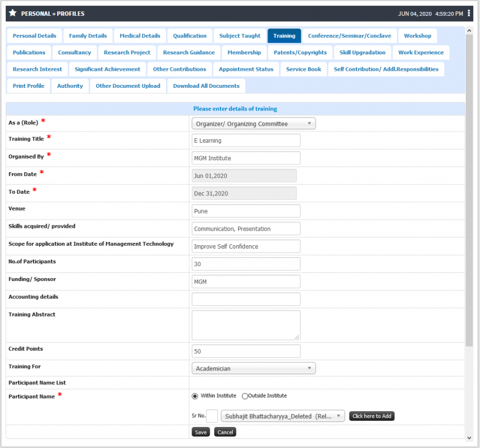Click the empty Accounting details field
480x448 pixels.
(246, 299)
